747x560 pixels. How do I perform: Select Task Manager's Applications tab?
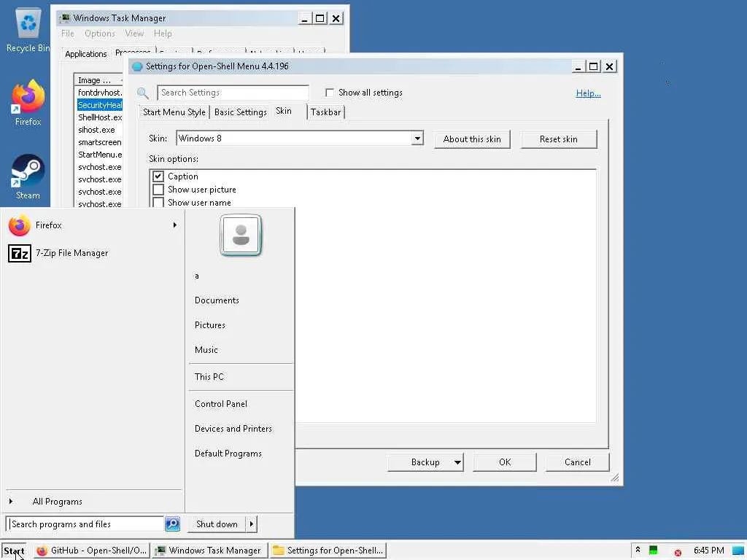coord(86,54)
